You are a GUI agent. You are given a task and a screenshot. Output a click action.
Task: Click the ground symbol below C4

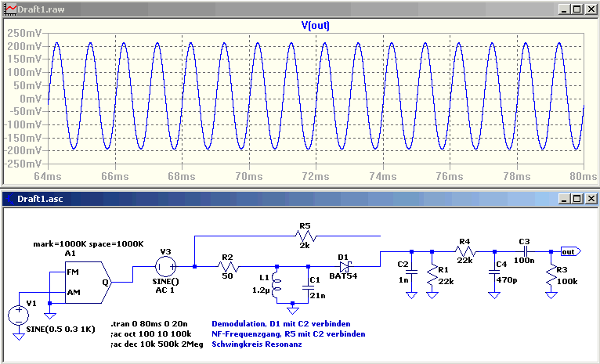click(494, 296)
